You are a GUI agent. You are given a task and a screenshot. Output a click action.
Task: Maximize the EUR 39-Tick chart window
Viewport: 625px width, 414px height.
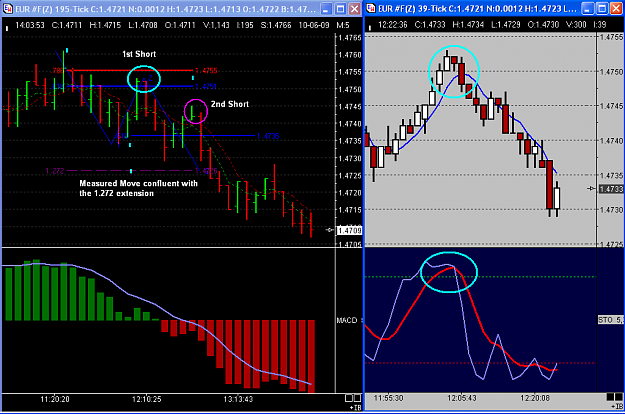click(x=602, y=8)
